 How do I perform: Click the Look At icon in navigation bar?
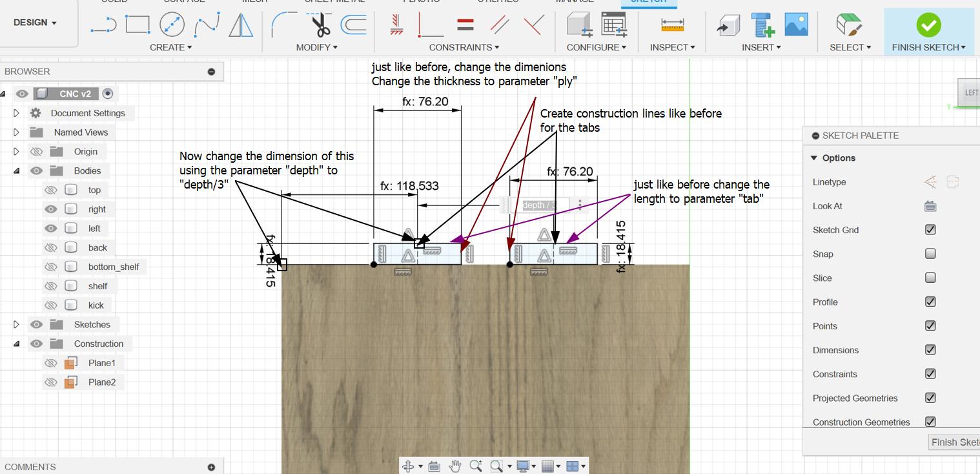tap(434, 466)
